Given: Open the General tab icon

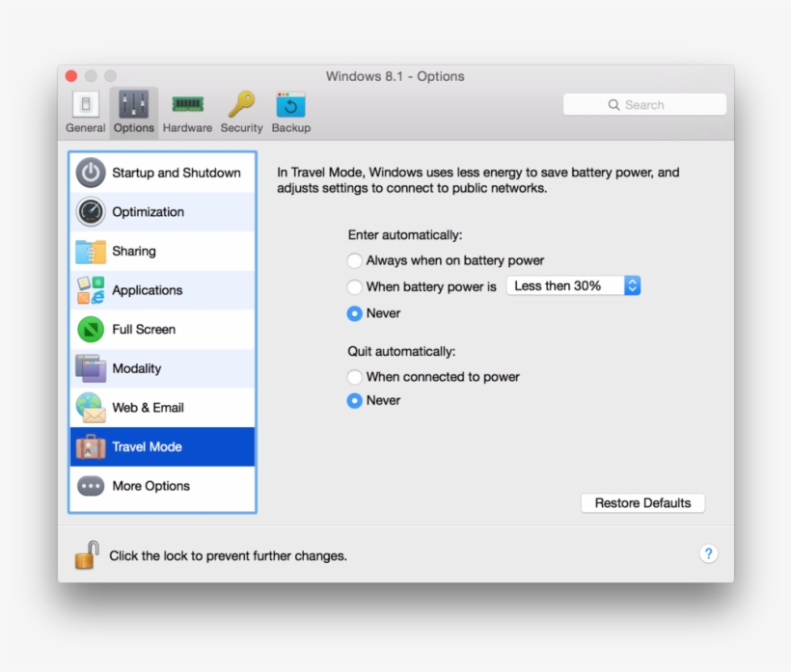Looking at the screenshot, I should tap(86, 104).
